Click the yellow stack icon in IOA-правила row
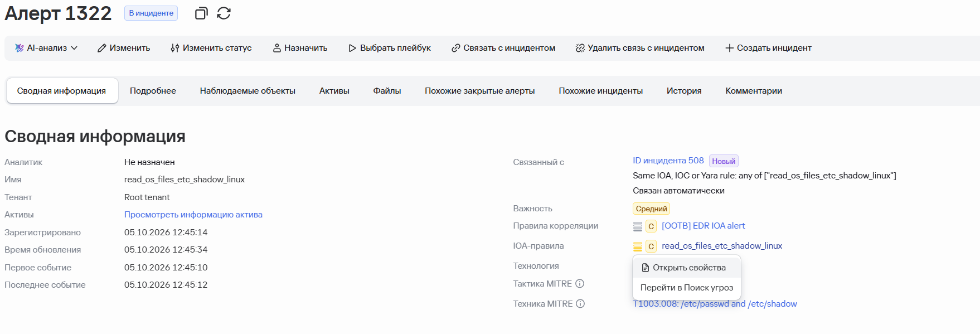 pos(638,246)
